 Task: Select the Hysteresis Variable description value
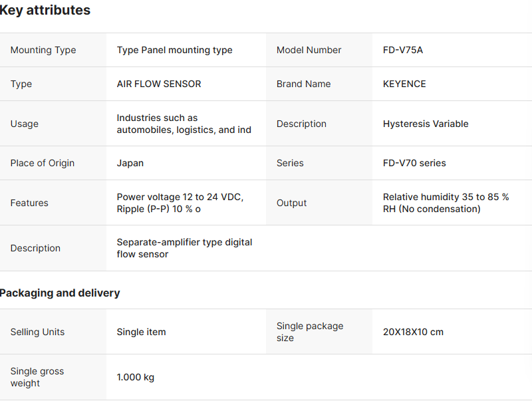(x=426, y=124)
